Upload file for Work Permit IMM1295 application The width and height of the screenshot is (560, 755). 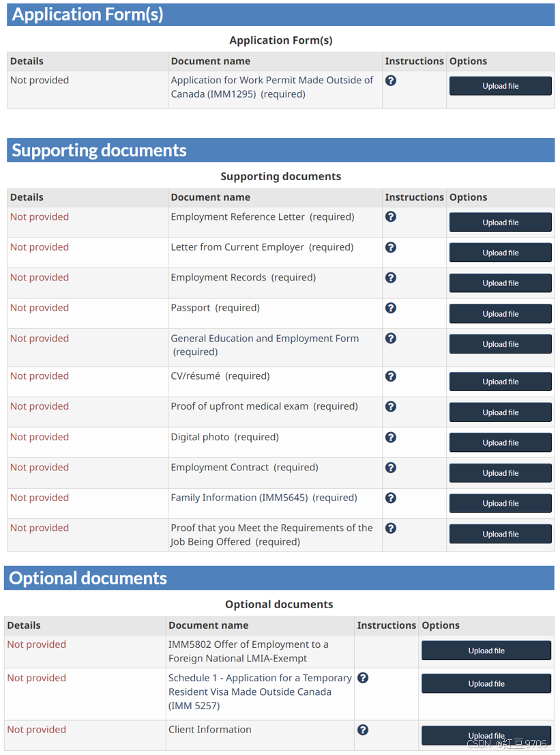[x=501, y=86]
